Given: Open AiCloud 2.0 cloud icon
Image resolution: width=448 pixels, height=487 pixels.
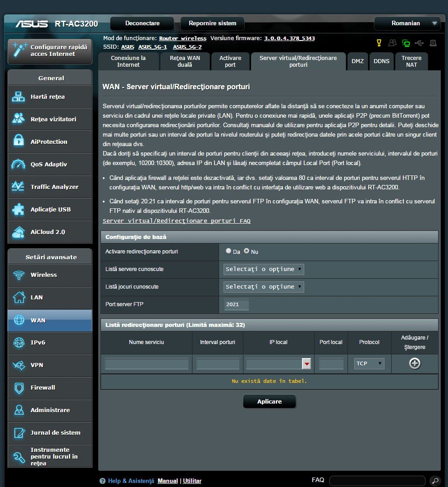Looking at the screenshot, I should (19, 232).
